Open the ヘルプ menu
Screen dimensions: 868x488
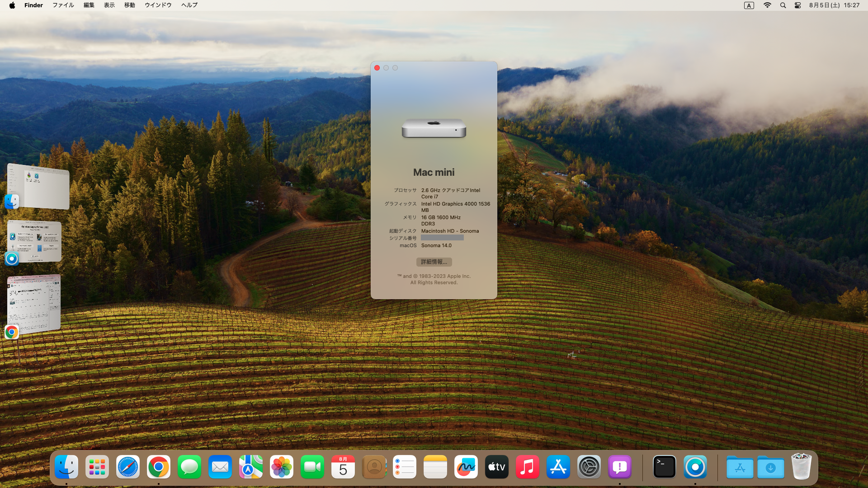tap(189, 5)
